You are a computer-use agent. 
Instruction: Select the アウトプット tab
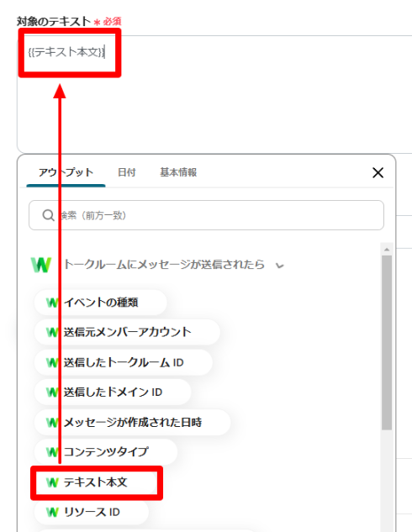pyautogui.click(x=66, y=172)
